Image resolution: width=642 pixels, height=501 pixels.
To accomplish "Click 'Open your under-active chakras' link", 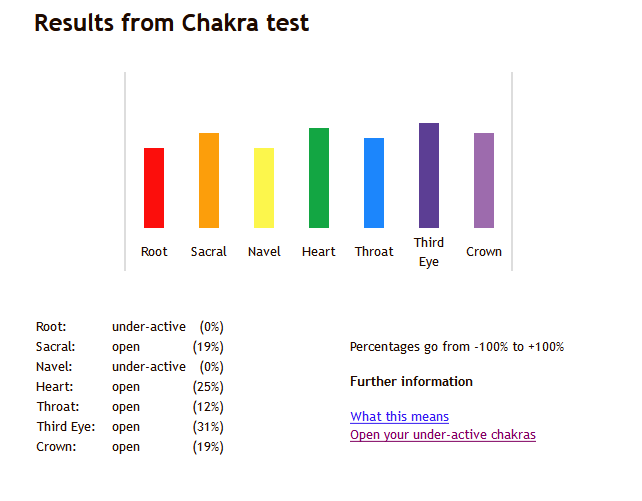I will 443,435.
